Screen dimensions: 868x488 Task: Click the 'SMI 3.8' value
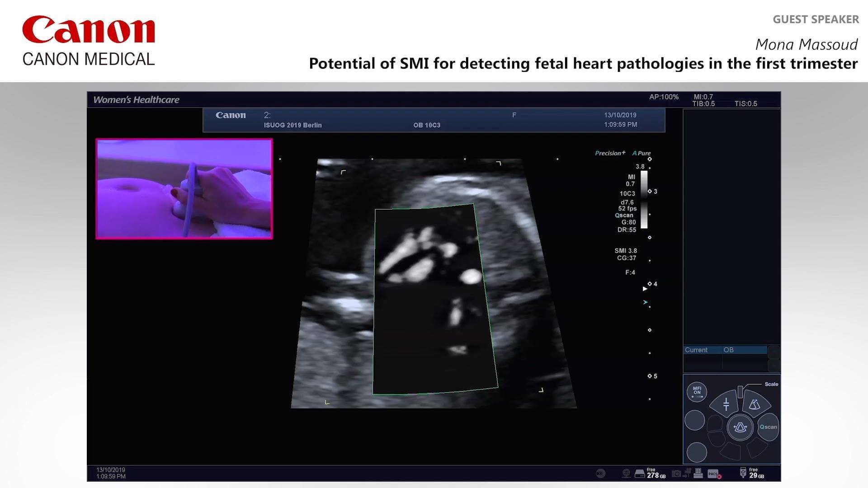click(x=626, y=251)
